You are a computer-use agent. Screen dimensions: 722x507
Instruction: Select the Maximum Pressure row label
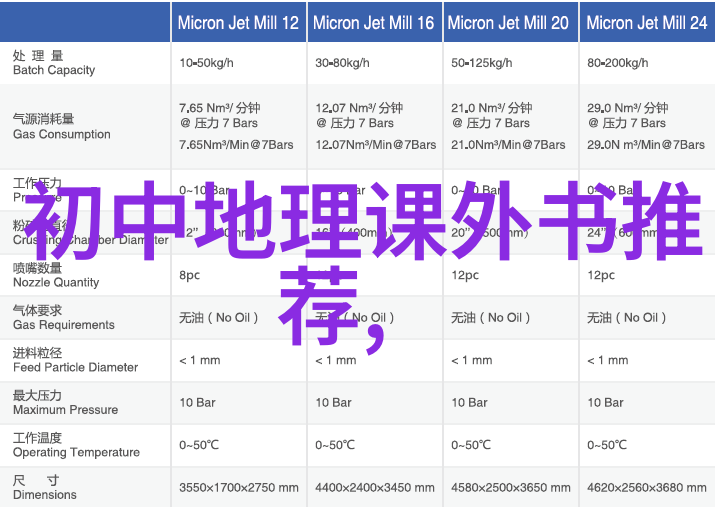tap(65, 402)
